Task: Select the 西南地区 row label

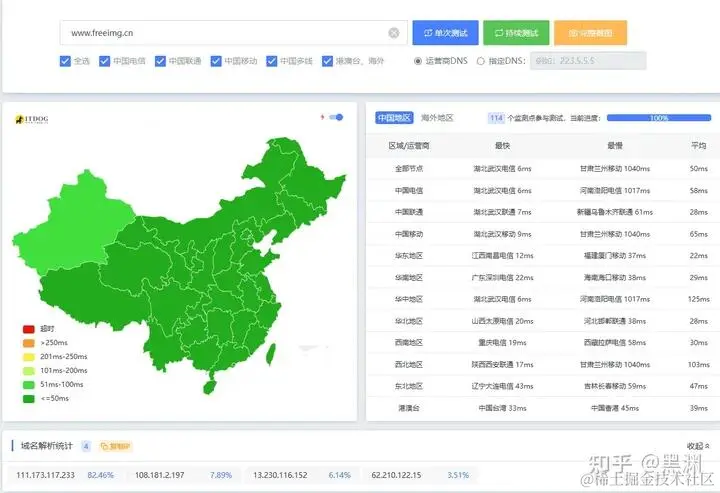Action: [x=409, y=342]
